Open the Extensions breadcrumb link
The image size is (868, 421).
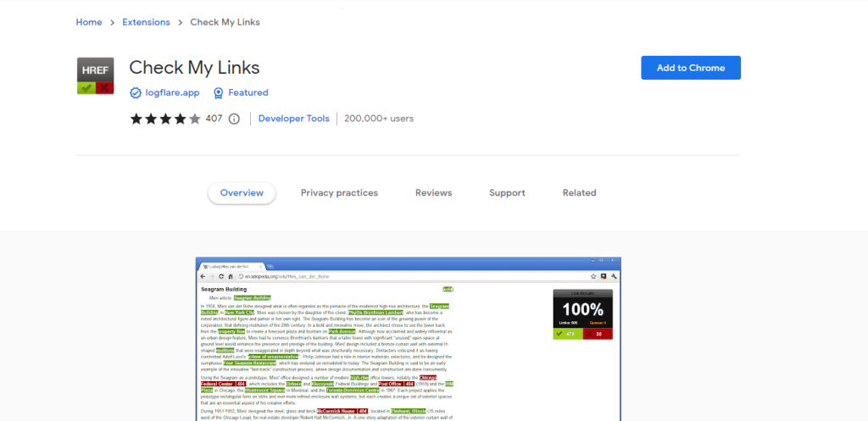pyautogui.click(x=146, y=22)
